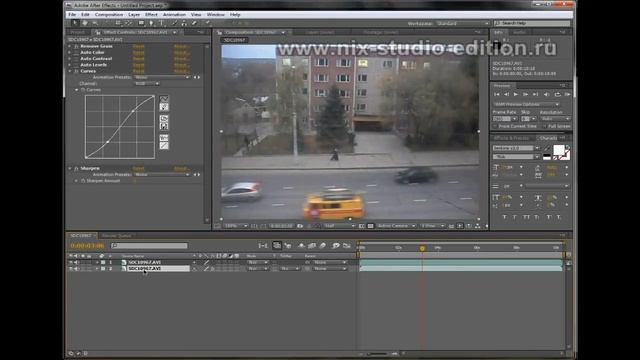
Task: Switch to the Render Queue tab
Action: [x=116, y=236]
